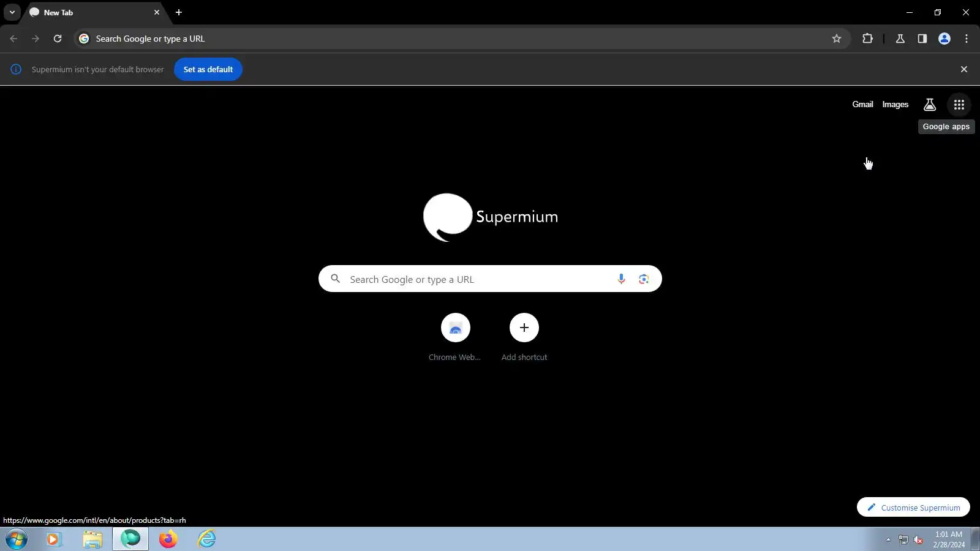This screenshot has width=980, height=551.
Task: Open the profile avatar menu
Action: point(944,39)
